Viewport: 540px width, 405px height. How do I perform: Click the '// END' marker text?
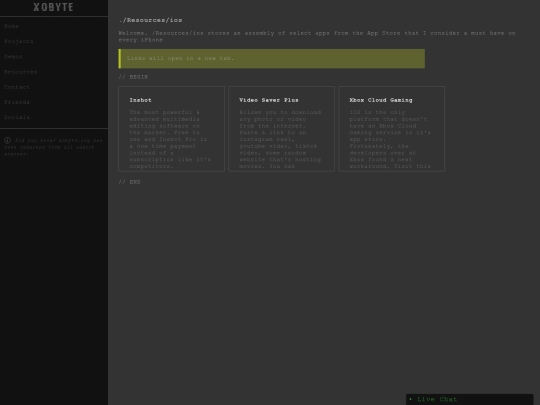click(x=129, y=182)
